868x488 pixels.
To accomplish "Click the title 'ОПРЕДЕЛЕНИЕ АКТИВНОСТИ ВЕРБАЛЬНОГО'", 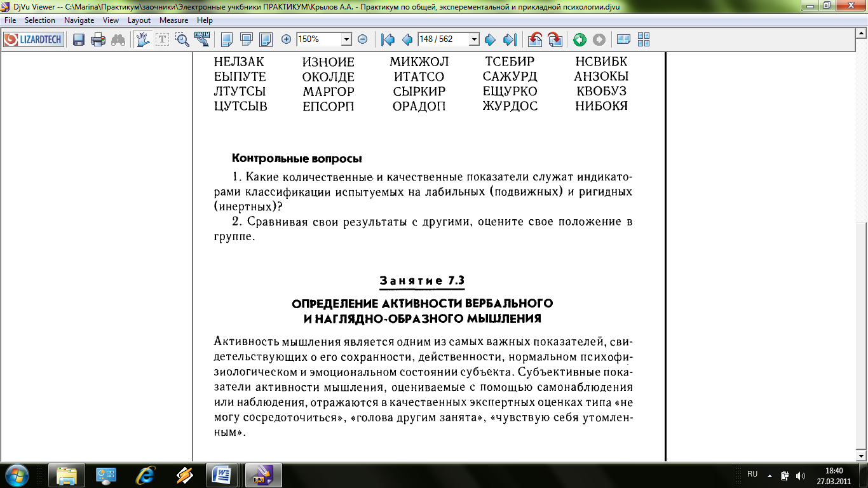I will (x=422, y=303).
